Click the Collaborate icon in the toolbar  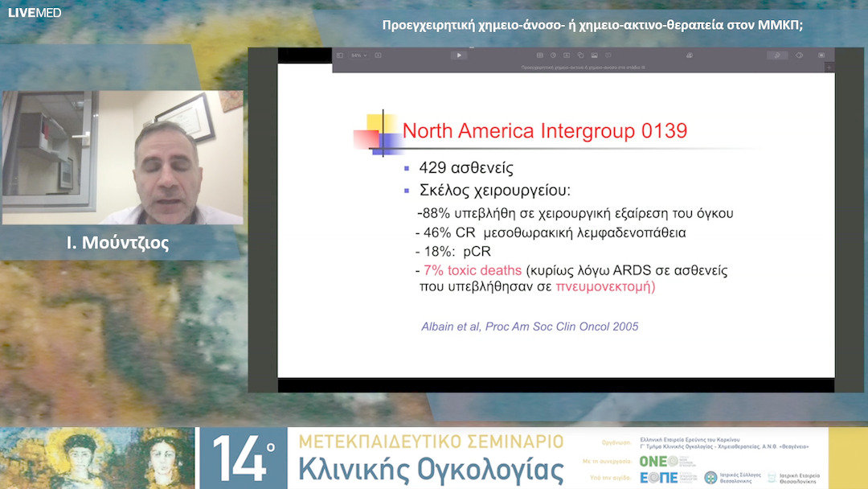point(690,55)
